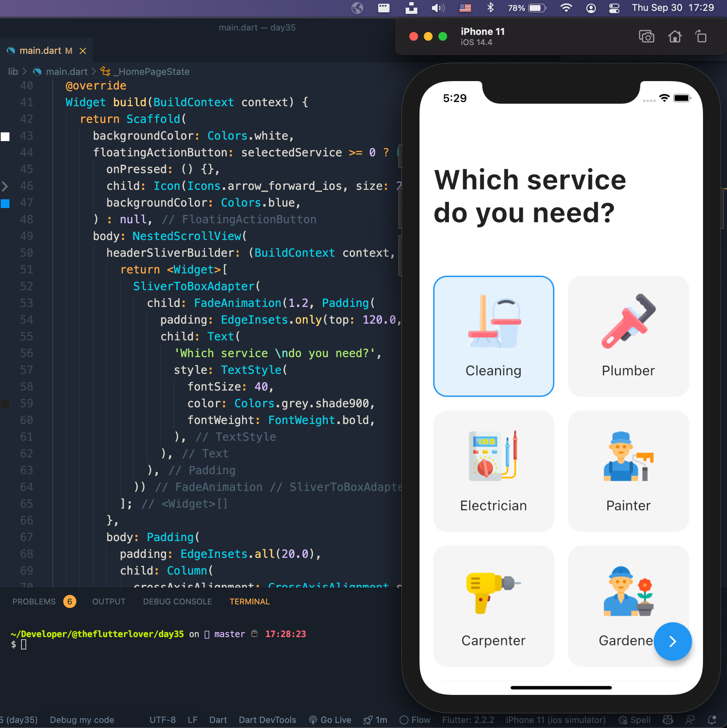Expand the _HomePageState breadcrumb item

point(143,71)
